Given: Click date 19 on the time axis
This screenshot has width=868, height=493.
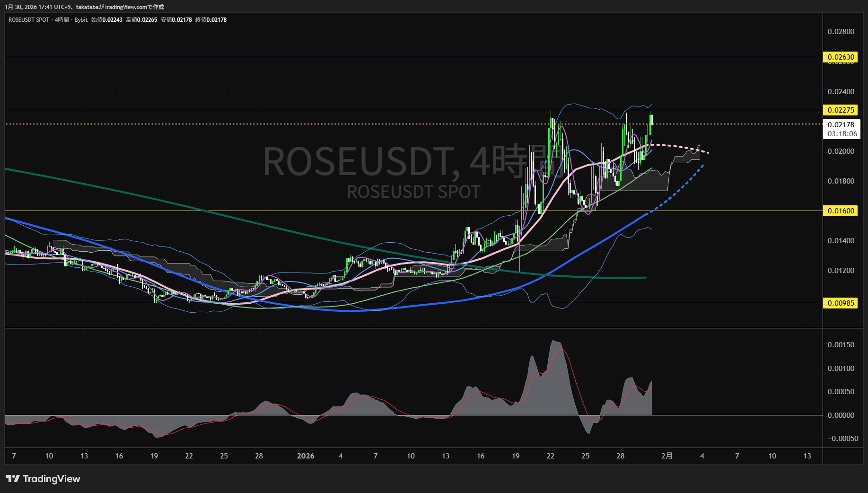Looking at the screenshot, I should [x=516, y=456].
